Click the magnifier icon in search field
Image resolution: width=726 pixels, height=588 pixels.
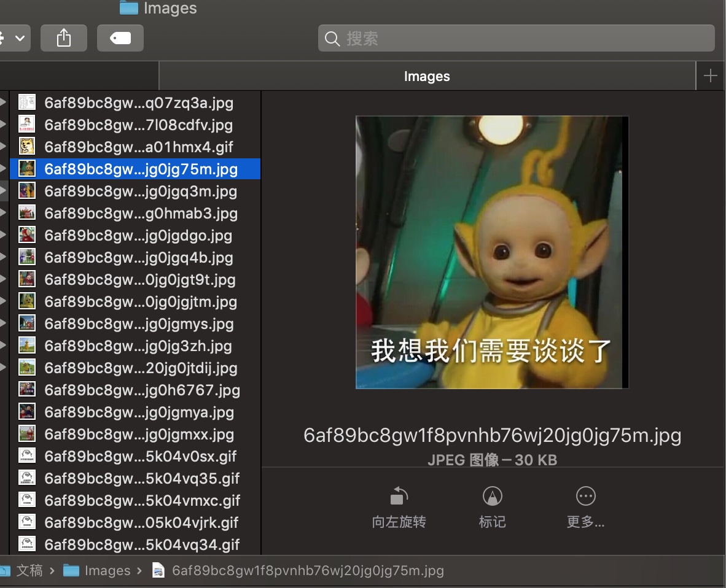(332, 39)
